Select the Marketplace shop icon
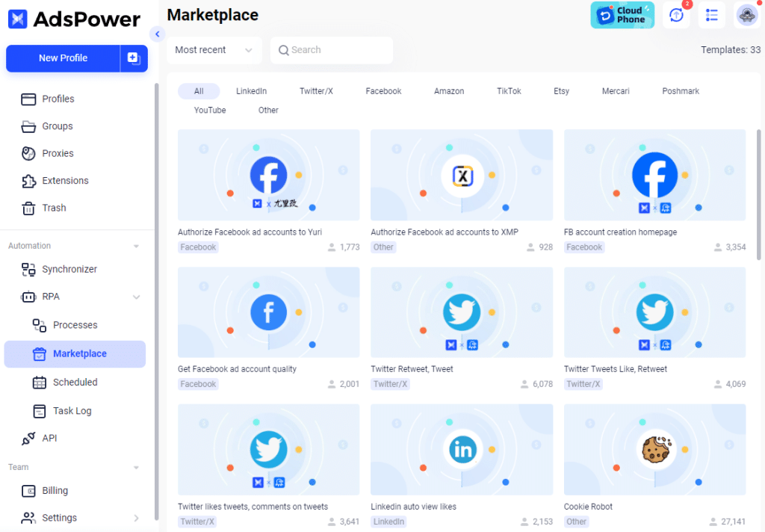This screenshot has width=765, height=532. point(39,354)
